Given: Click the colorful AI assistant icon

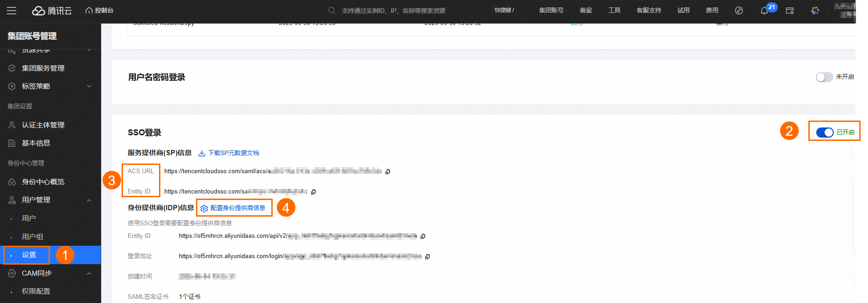Looking at the screenshot, I should tap(815, 11).
